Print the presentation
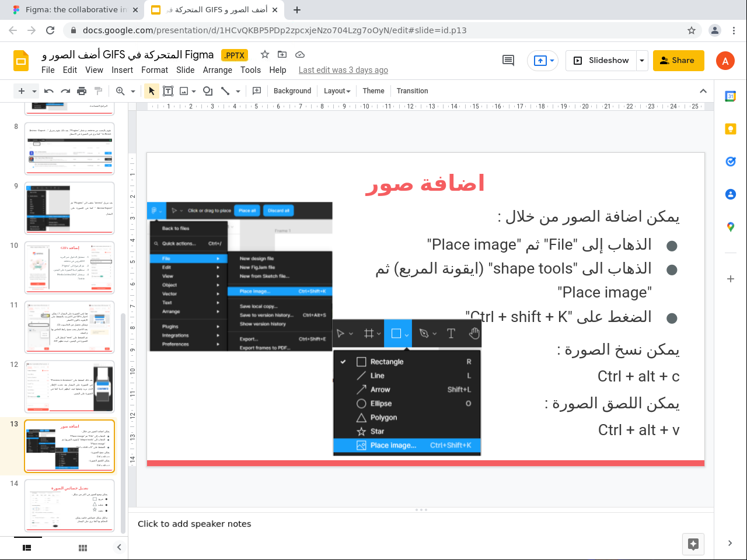747x560 pixels. (x=82, y=91)
